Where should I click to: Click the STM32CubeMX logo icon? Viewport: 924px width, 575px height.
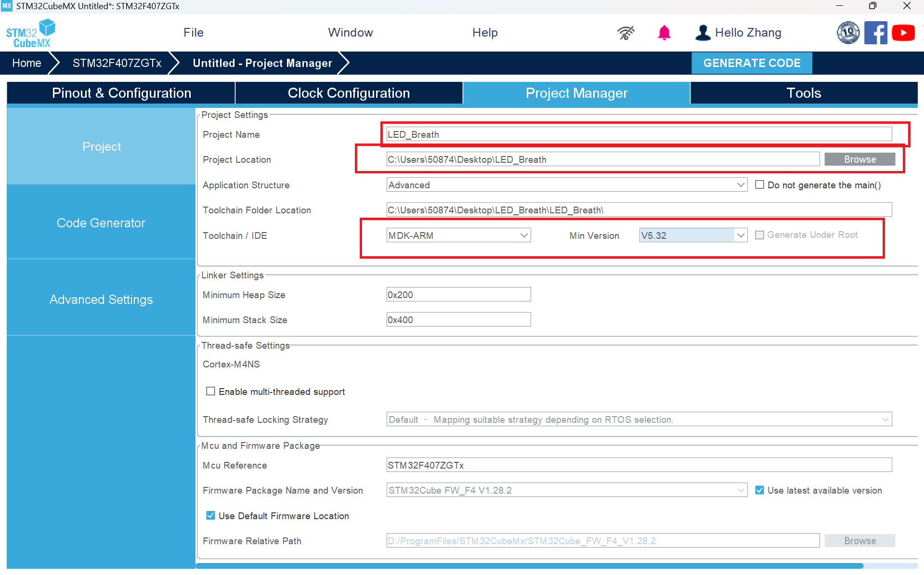(31, 33)
